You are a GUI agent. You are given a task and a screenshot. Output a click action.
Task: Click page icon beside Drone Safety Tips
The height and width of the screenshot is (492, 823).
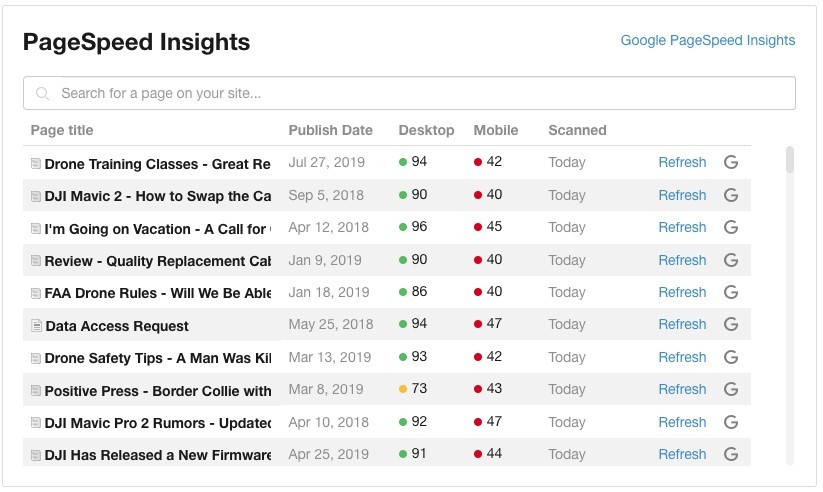(36, 359)
